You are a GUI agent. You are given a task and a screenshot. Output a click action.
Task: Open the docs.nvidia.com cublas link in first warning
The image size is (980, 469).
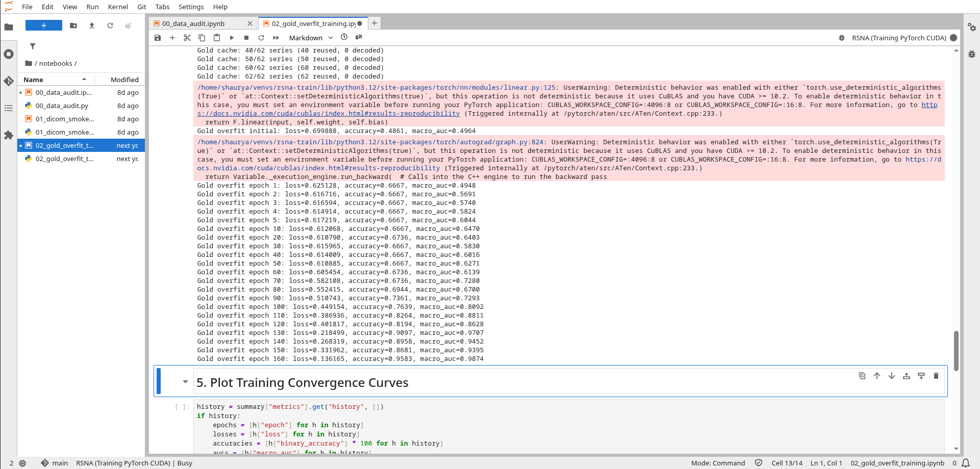329,114
